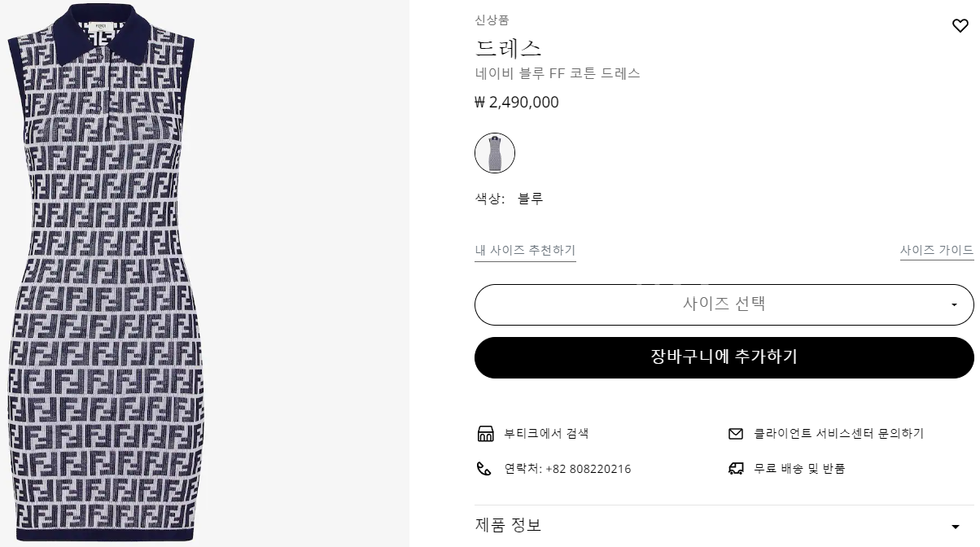Screen dimensions: 980x547
Task: Click the ₩ 2,490,000 price text
Action: tap(517, 103)
